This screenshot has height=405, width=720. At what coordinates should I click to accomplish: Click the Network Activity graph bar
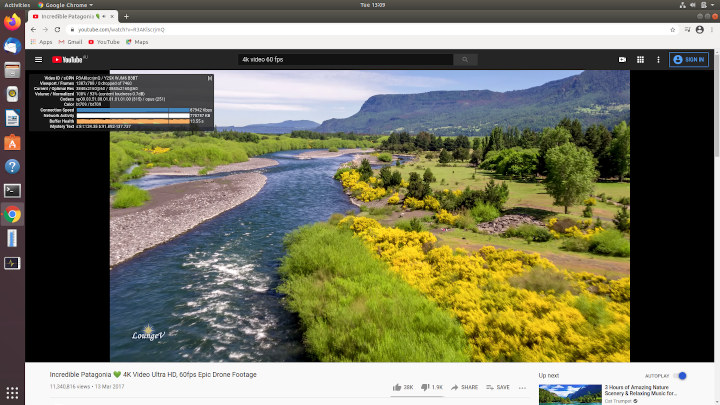[133, 116]
